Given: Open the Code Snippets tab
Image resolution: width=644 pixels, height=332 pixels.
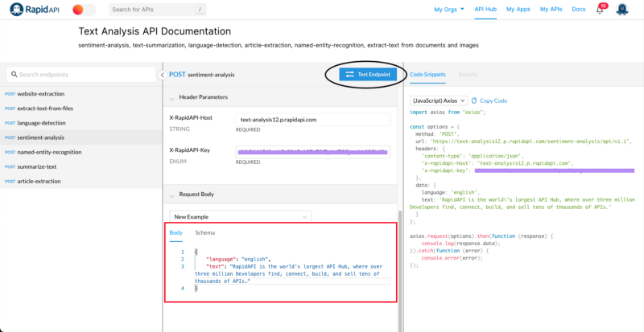Looking at the screenshot, I should point(427,74).
